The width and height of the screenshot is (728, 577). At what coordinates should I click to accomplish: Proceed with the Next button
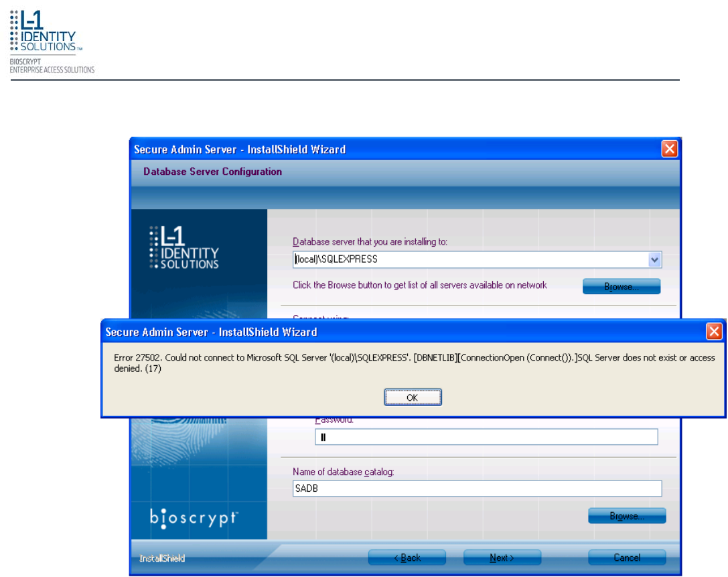click(502, 558)
